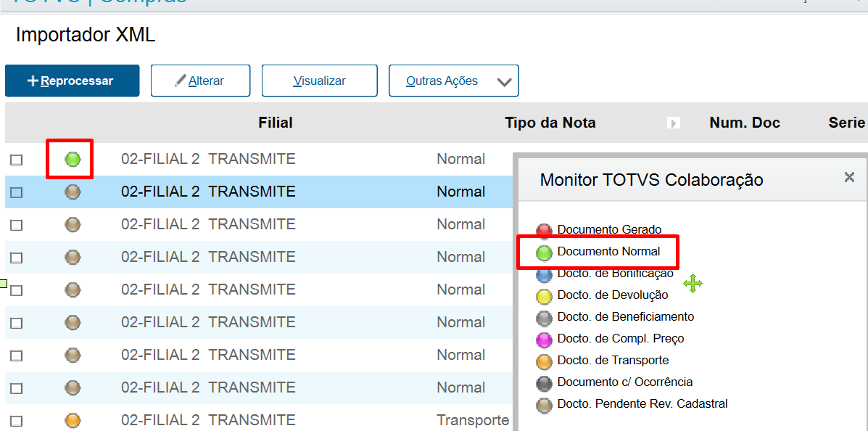This screenshot has width=868, height=431.
Task: Open the Documento Gerado legend link
Action: coord(608,231)
